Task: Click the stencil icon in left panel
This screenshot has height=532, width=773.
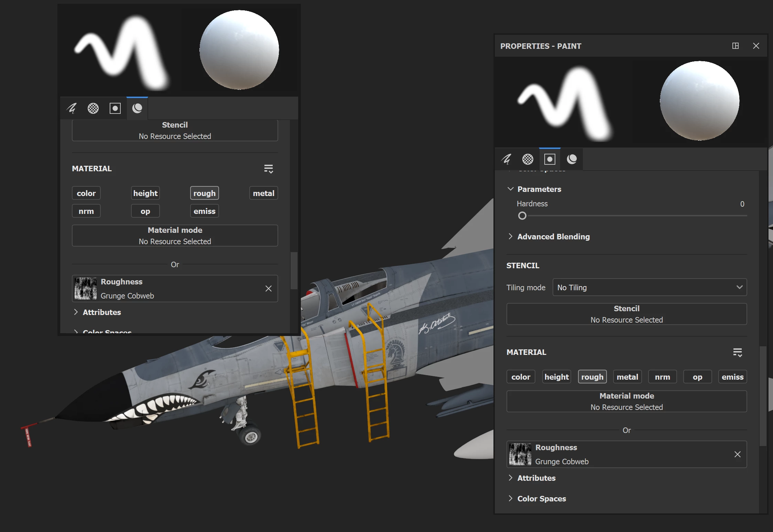Action: coord(115,108)
